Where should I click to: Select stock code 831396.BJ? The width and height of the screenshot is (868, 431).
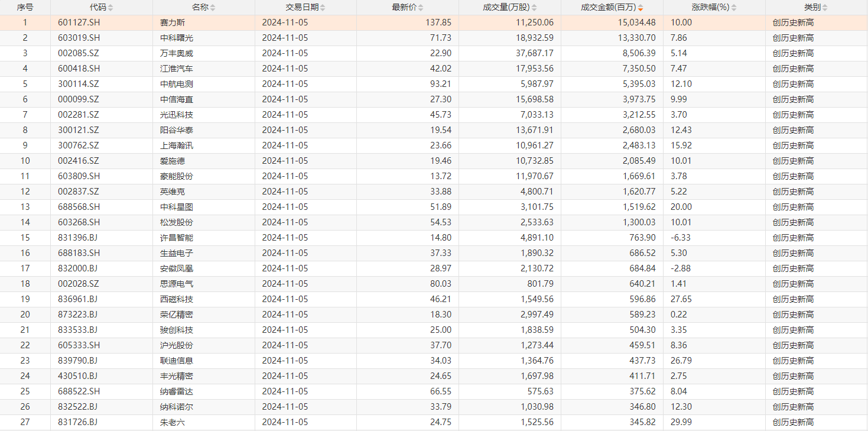[x=79, y=238]
